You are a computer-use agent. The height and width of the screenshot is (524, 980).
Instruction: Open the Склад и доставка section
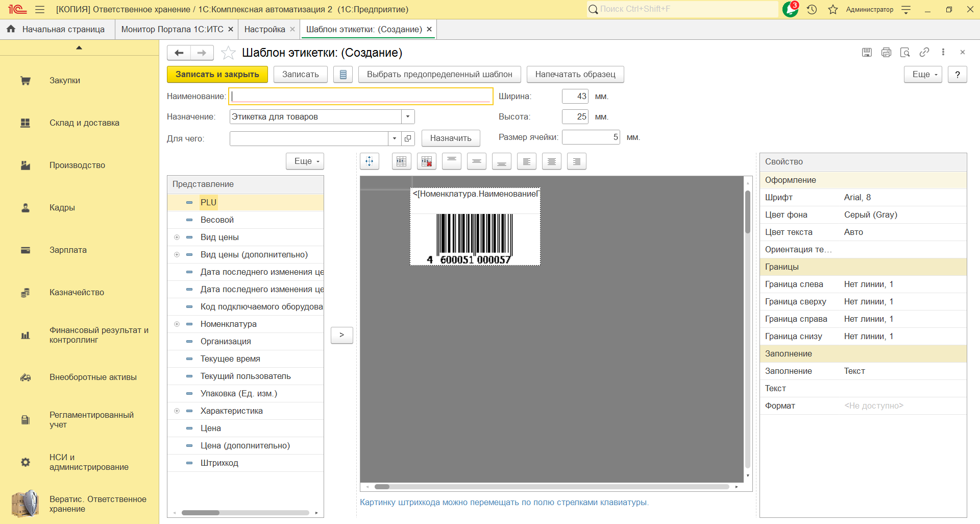pos(84,123)
